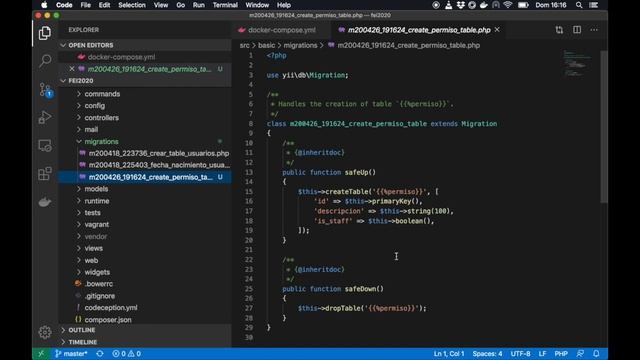The image size is (640, 360).
Task: Open the editor More Actions ellipsis
Action: (x=594, y=30)
